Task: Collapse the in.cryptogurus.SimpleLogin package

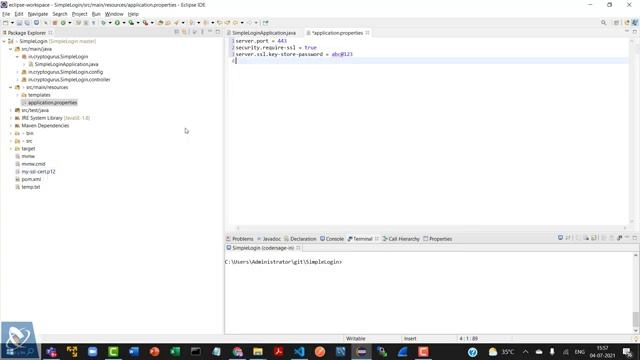Action: [x=18, y=57]
